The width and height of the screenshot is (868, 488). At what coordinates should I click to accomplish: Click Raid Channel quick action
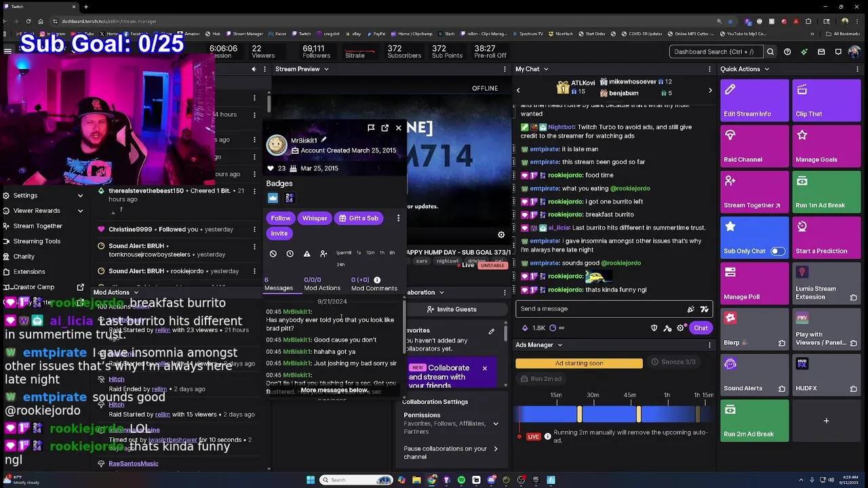(x=755, y=146)
